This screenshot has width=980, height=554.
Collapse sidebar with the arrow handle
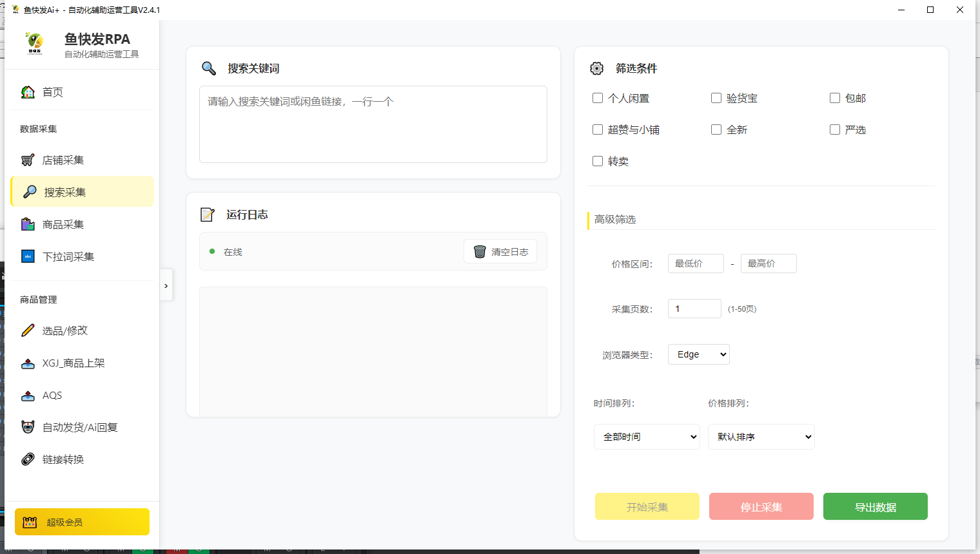click(166, 285)
